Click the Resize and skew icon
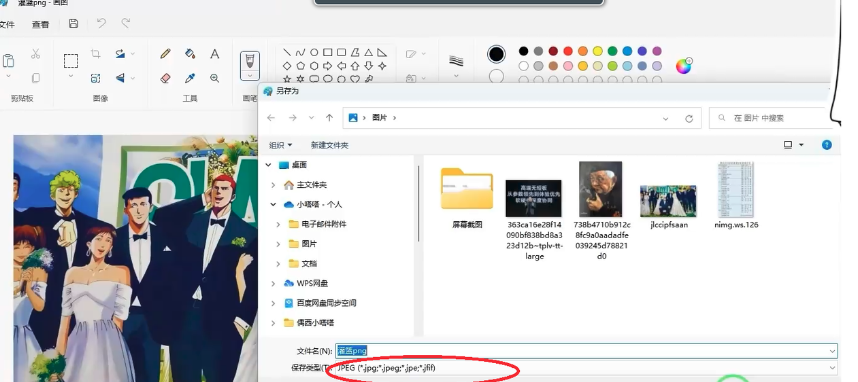The image size is (858, 382). [x=96, y=78]
